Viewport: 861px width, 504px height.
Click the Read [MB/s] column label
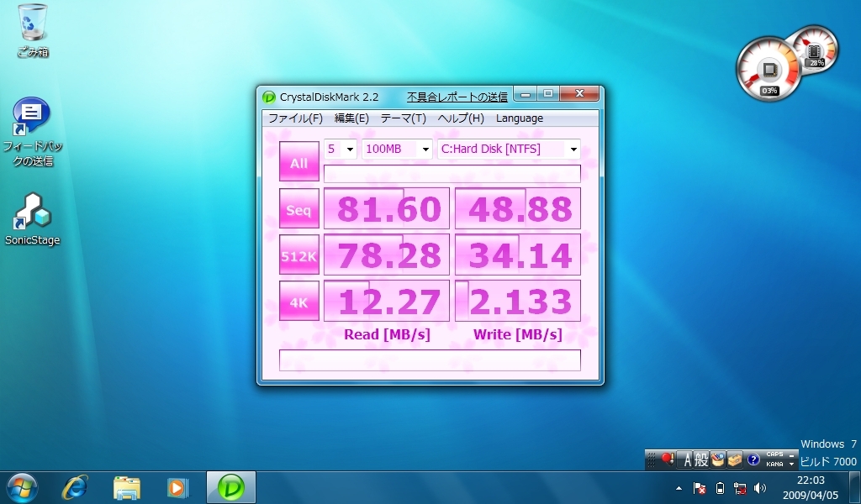coord(387,334)
